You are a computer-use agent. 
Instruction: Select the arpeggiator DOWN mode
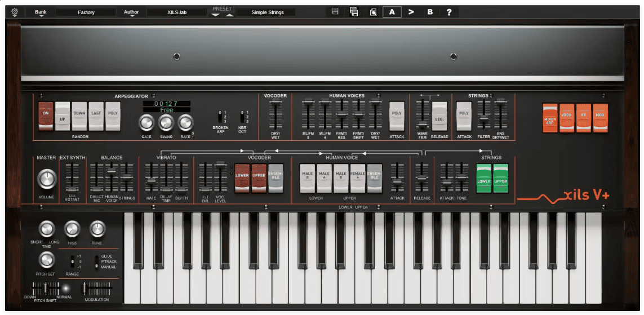pos(79,116)
